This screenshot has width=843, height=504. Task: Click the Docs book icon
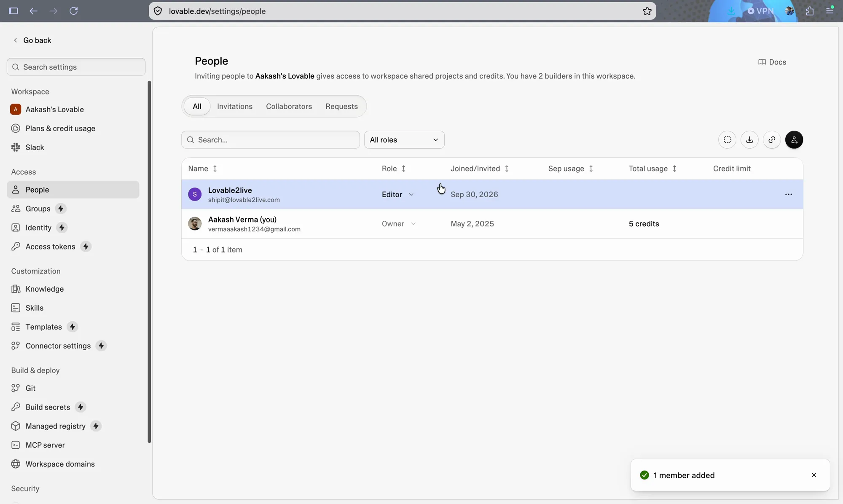click(762, 62)
